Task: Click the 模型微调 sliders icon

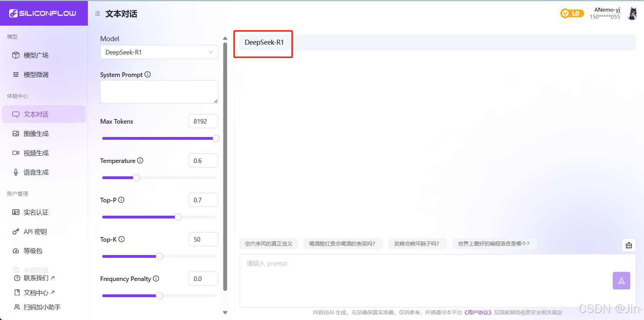Action: [16, 74]
